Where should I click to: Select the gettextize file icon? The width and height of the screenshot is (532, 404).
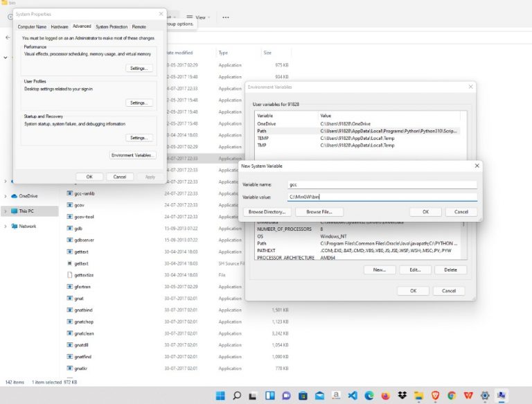[70, 275]
